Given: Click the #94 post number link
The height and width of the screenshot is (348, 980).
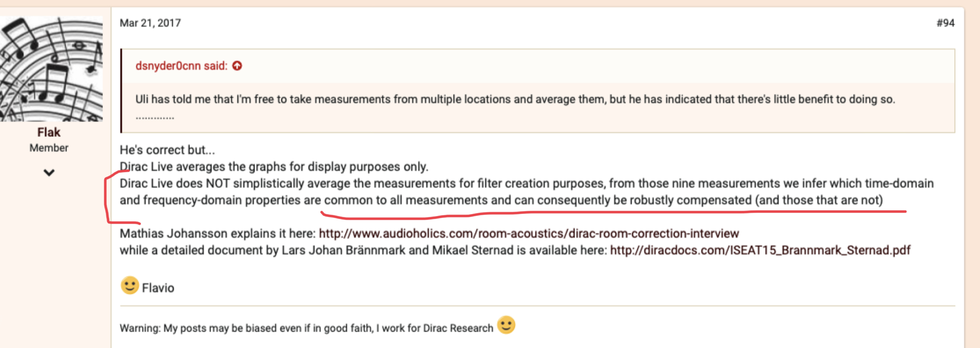Looking at the screenshot, I should click(945, 23).
